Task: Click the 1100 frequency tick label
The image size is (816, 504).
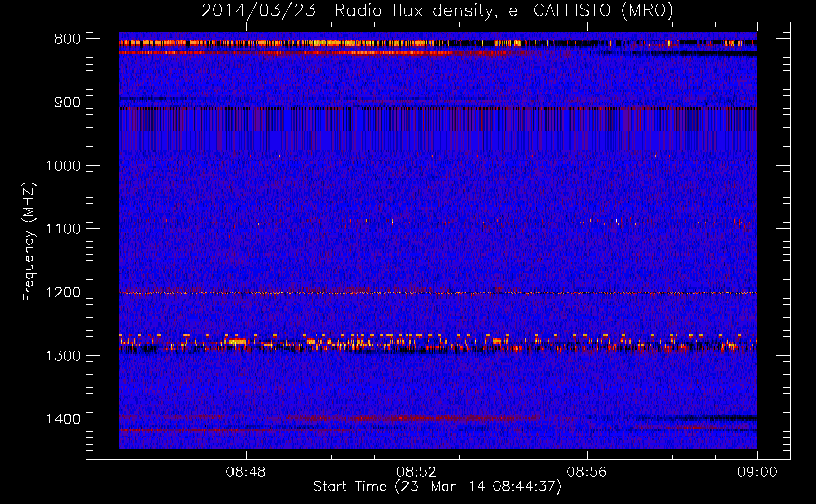Action: pos(63,229)
